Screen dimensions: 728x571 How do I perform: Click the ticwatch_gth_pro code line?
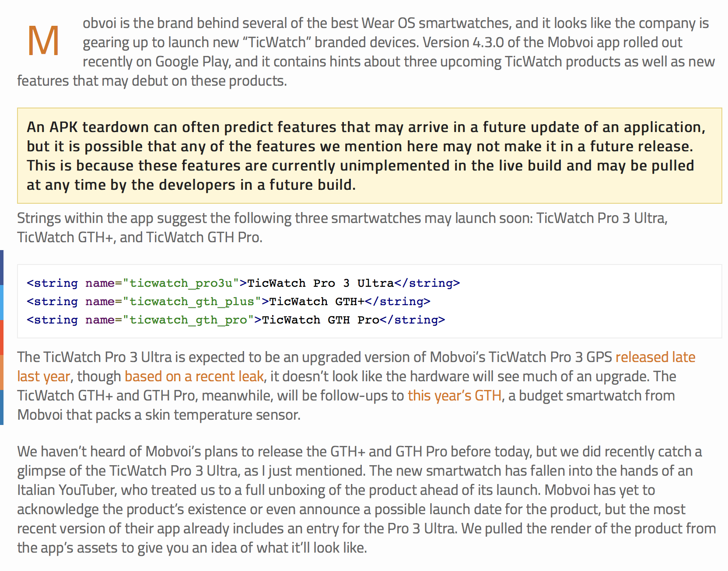coord(236,320)
